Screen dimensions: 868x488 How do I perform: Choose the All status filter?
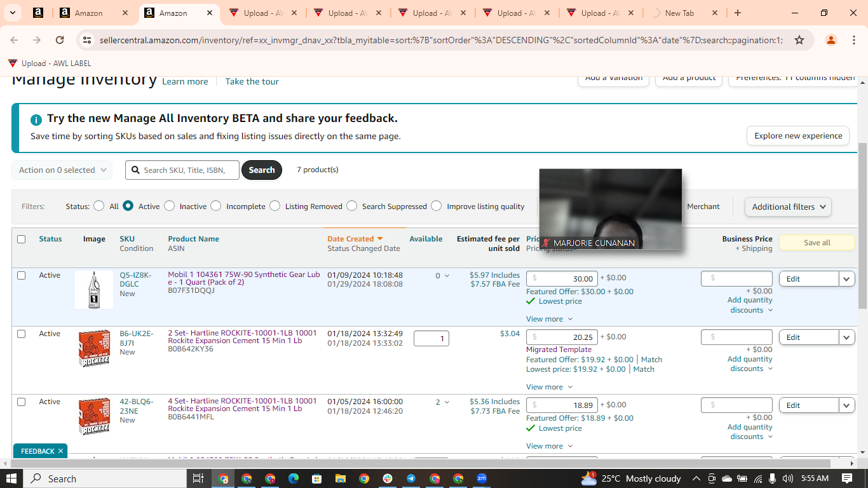pos(98,206)
